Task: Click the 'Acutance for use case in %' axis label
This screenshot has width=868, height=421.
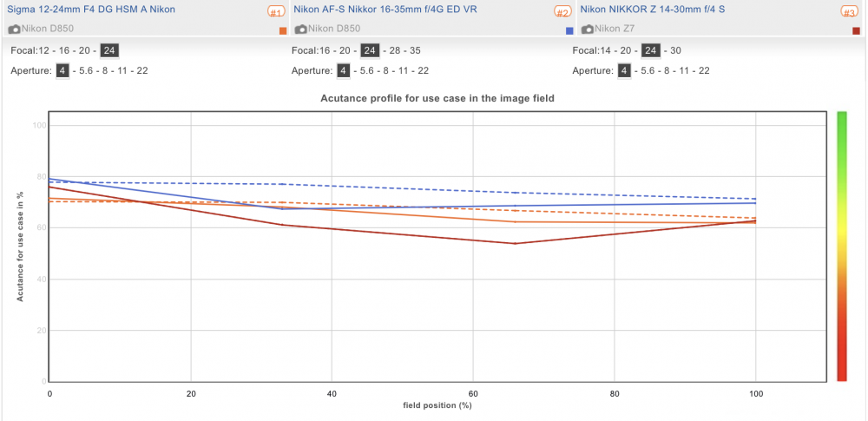Action: 20,247
